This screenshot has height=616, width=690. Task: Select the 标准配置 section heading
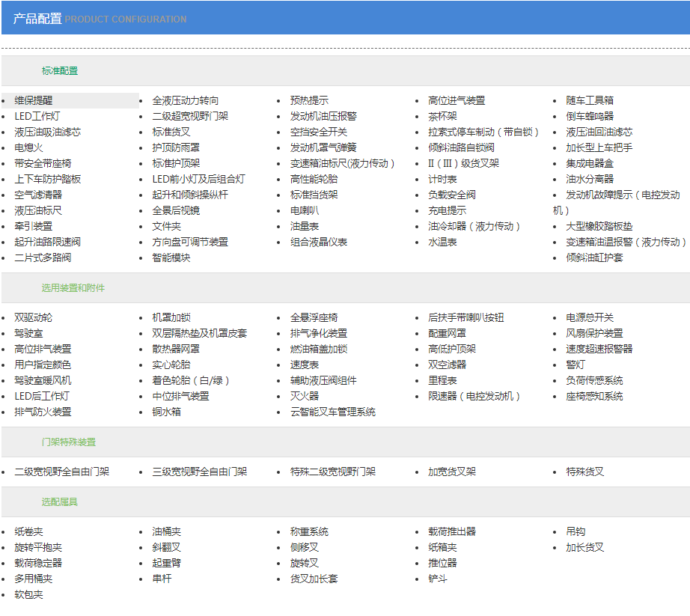point(60,71)
